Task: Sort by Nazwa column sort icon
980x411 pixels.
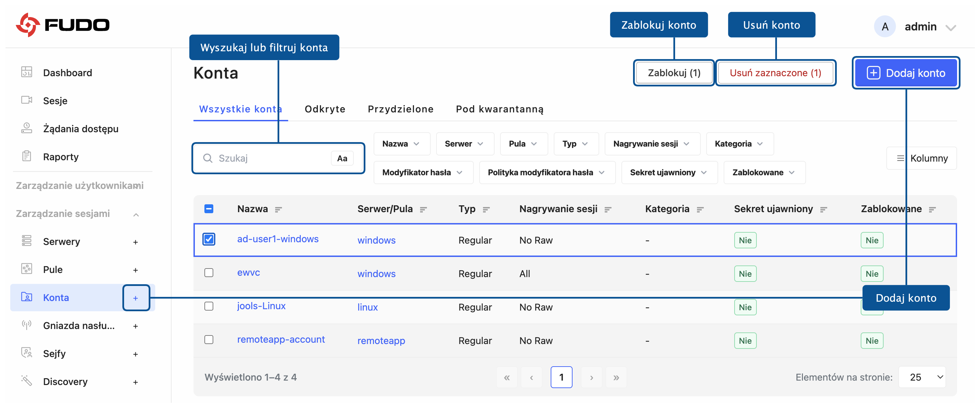Action: point(279,209)
